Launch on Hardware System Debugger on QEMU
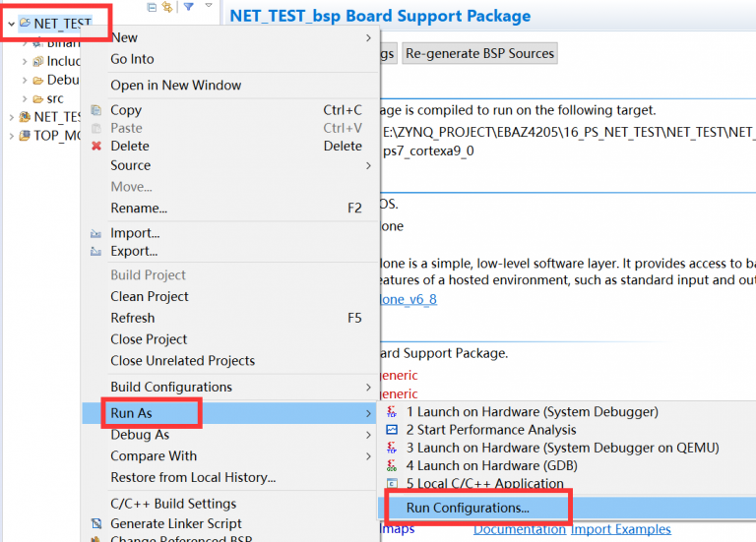756x542 pixels. [x=562, y=448]
